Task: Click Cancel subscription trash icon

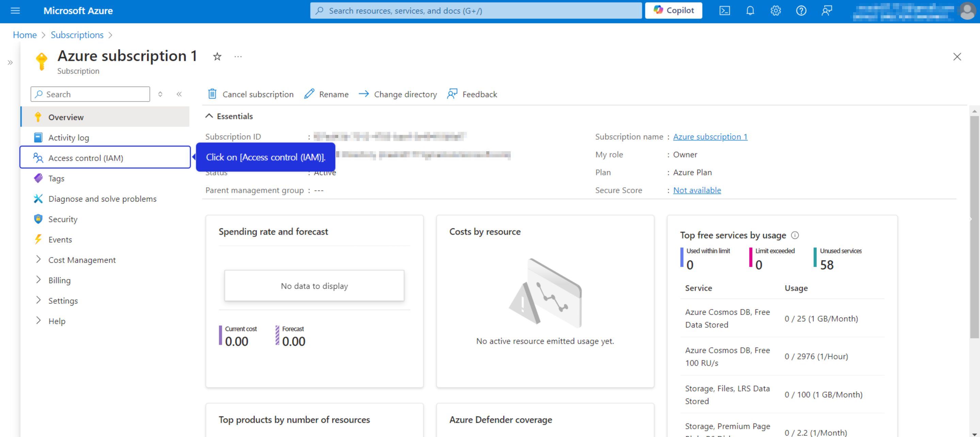Action: click(x=212, y=94)
